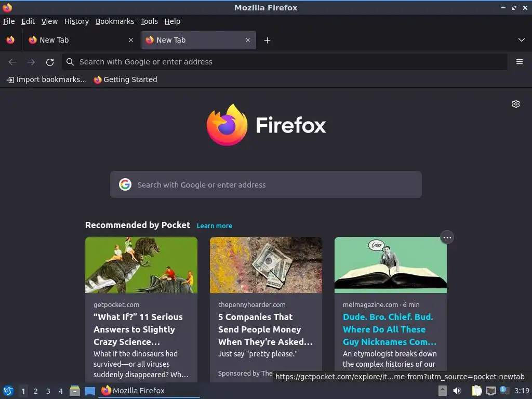Click the 3:19 taskbar clock
The image size is (532, 399).
(522, 391)
